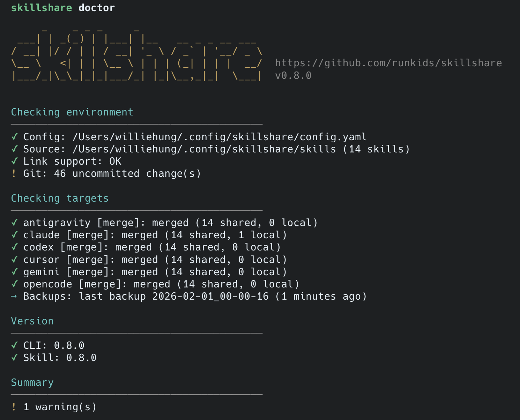The width and height of the screenshot is (520, 420).
Task: Click the arrow icon beside Backups line
Action: pyautogui.click(x=14, y=296)
